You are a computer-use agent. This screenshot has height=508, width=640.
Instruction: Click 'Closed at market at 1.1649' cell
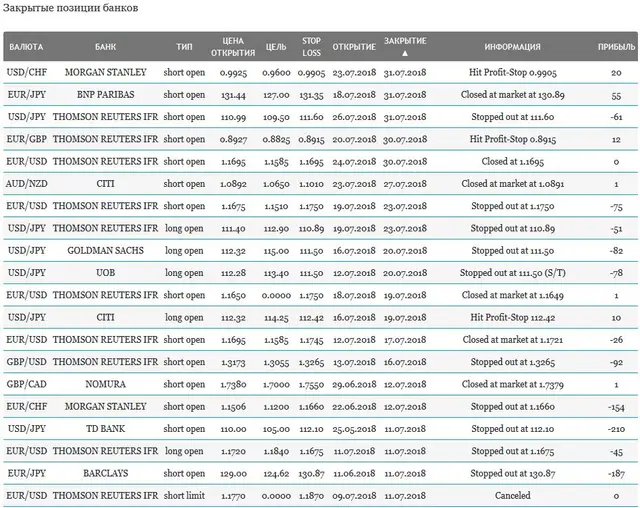[x=513, y=295]
